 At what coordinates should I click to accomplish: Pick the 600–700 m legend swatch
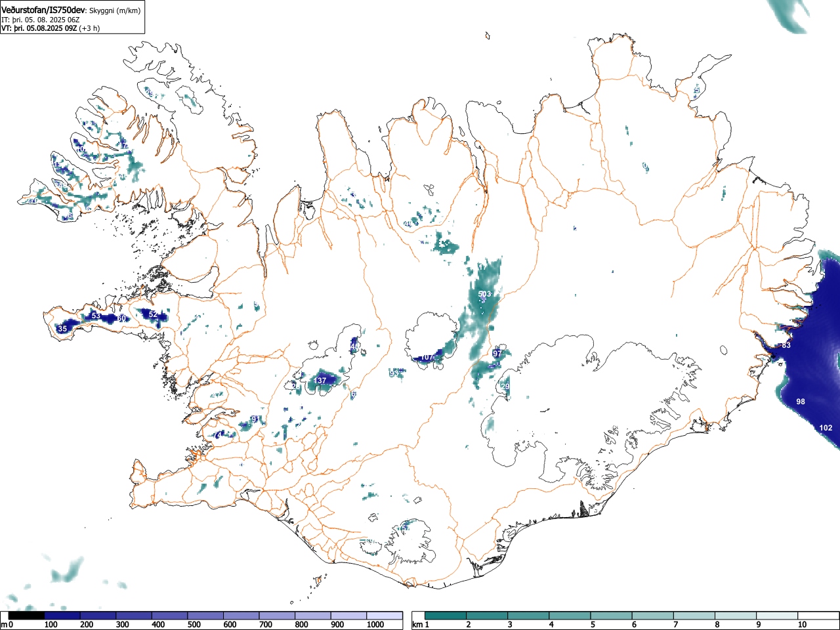pyautogui.click(x=241, y=616)
